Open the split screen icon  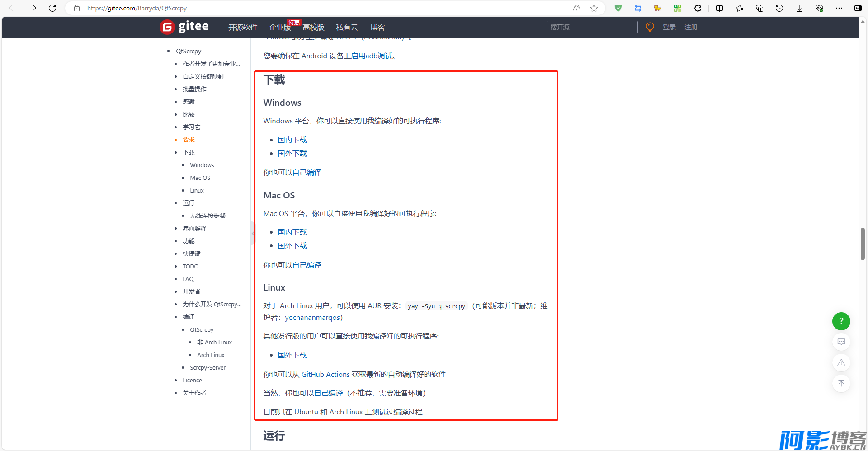[x=720, y=8]
